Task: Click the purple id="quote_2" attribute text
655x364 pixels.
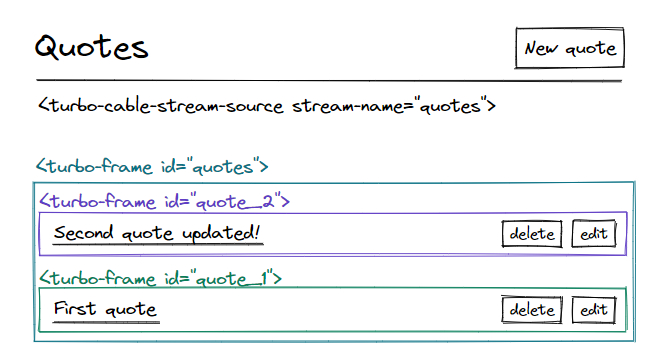Action: click(x=222, y=201)
